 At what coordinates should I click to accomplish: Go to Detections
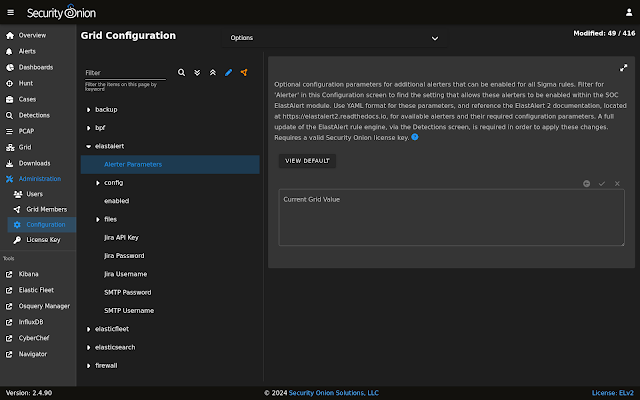coord(38,115)
